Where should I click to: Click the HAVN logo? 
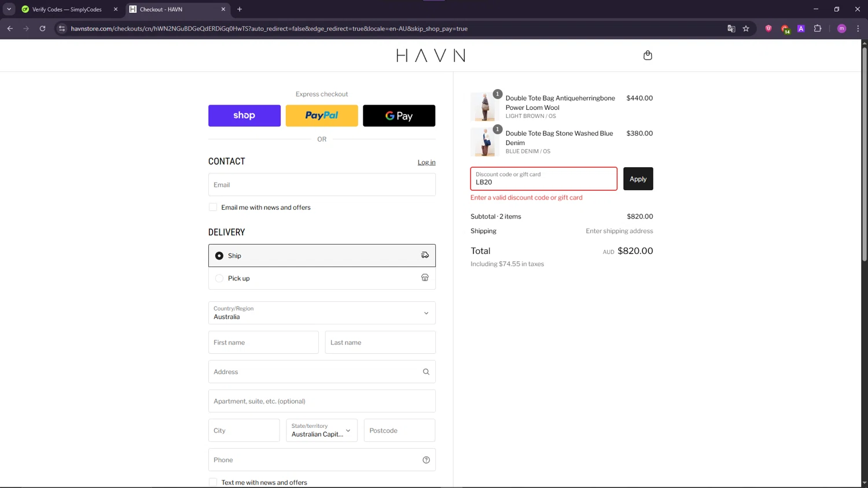pyautogui.click(x=431, y=56)
